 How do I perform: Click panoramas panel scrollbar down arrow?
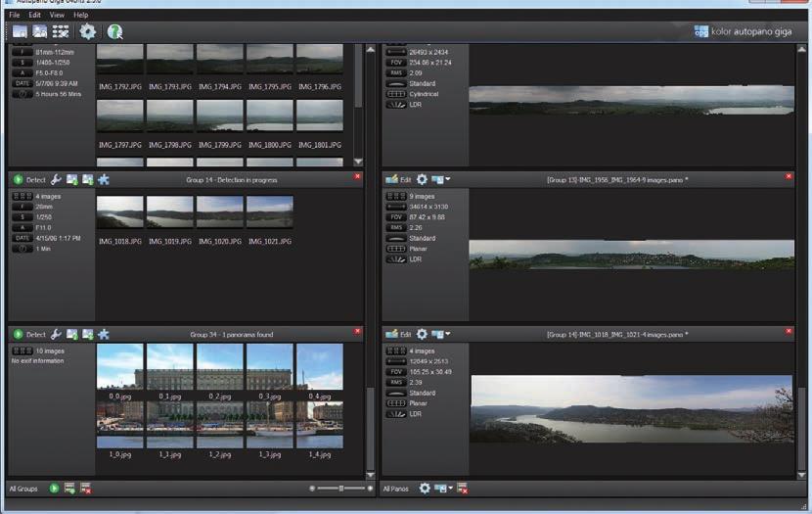pyautogui.click(x=801, y=475)
